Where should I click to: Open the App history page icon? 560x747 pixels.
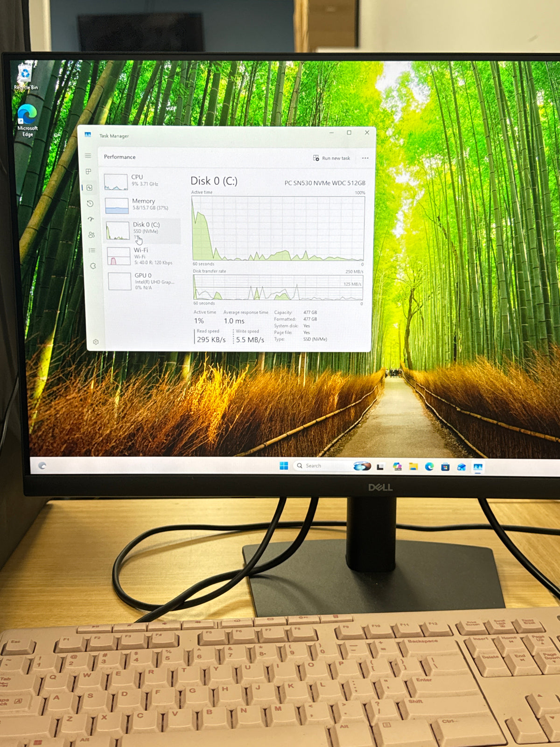pyautogui.click(x=90, y=203)
